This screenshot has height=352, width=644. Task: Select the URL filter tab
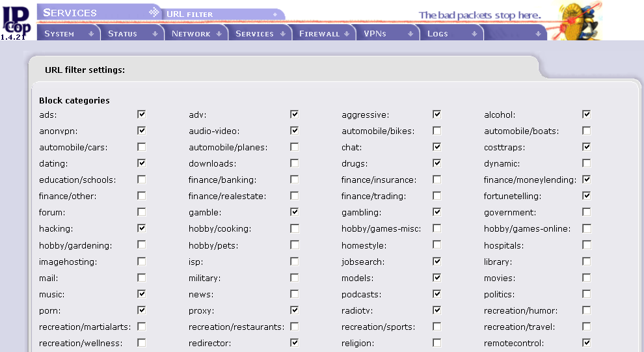[x=190, y=14]
